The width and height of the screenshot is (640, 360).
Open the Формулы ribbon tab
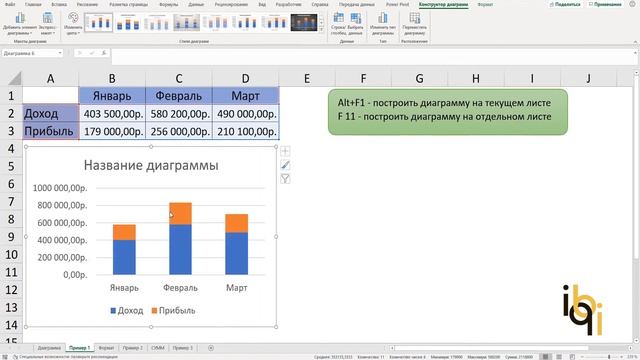[x=169, y=4]
